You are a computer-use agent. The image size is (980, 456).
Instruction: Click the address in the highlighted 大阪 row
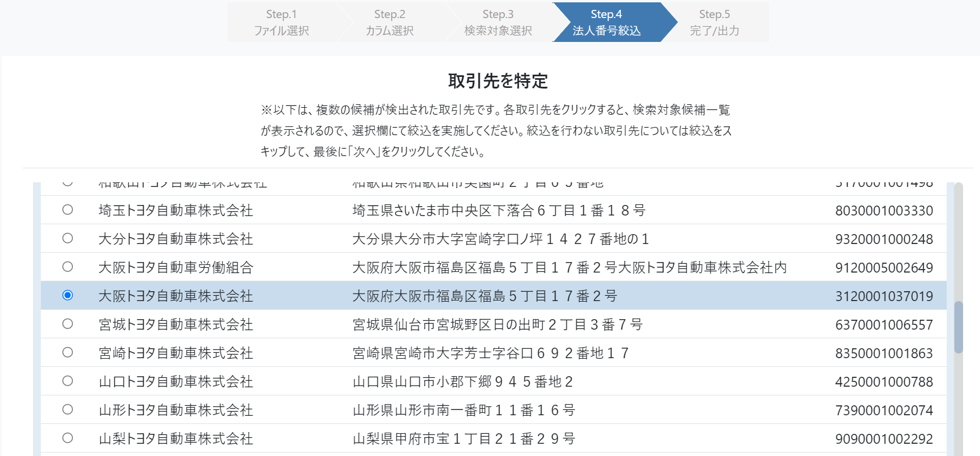pos(485,296)
